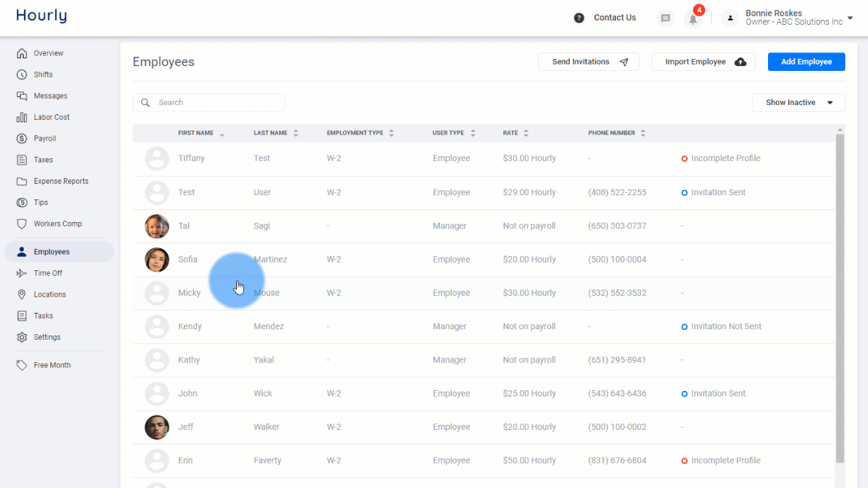Viewport: 868px width, 488px height.
Task: Go to Overview in sidebar
Action: pos(48,53)
